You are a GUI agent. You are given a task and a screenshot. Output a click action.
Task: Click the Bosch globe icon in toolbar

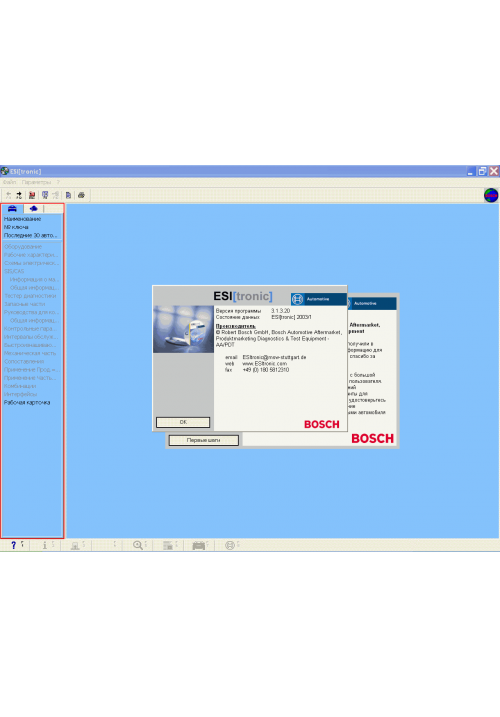(491, 195)
